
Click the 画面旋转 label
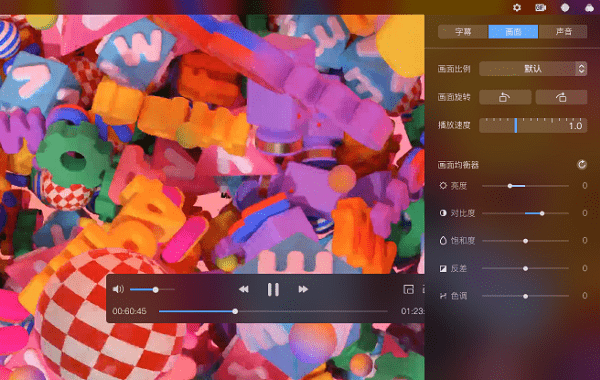click(x=454, y=97)
